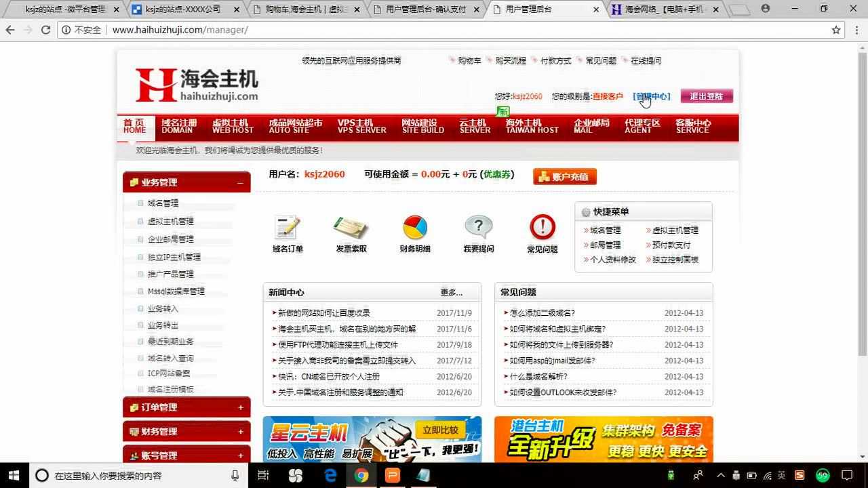Open the VPS主机 nav item
Screen dimensions: 868x488
click(362, 126)
